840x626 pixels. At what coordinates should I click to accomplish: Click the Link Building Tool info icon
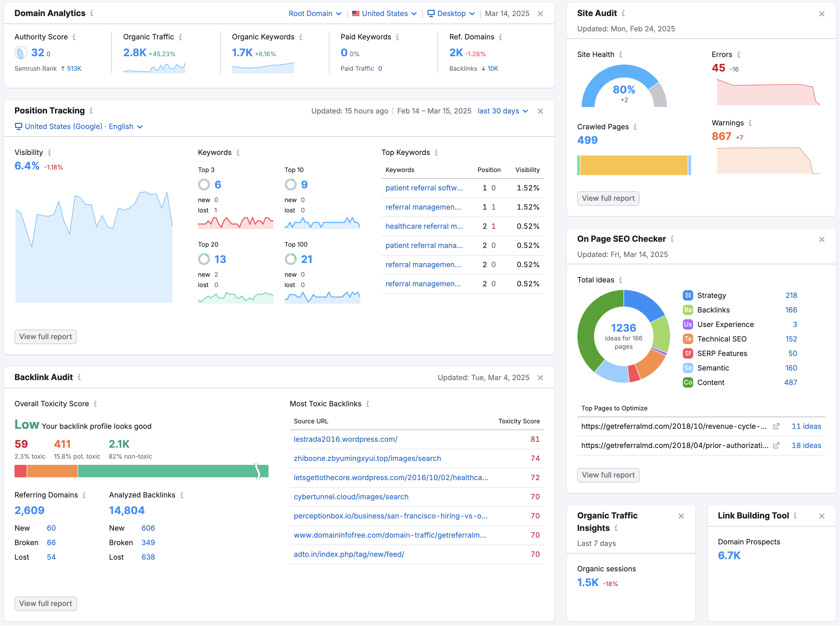[795, 515]
